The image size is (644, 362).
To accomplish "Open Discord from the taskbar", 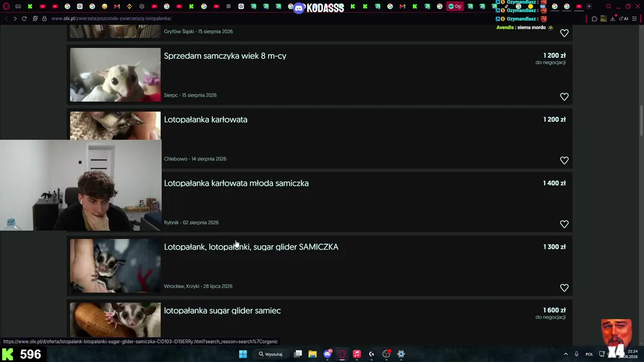I will point(328,354).
